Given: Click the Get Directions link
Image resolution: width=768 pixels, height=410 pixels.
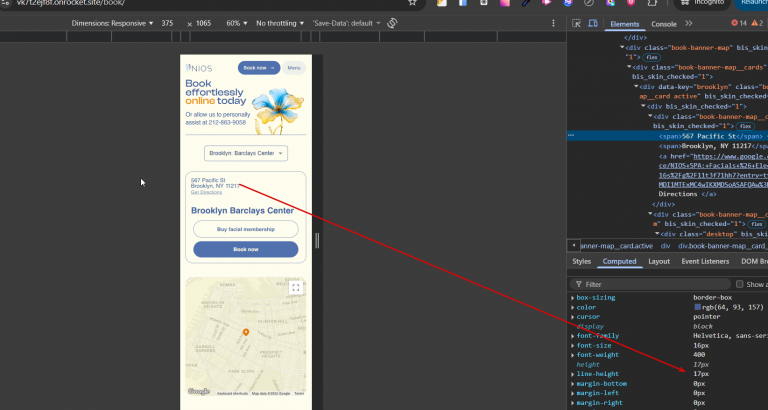Looking at the screenshot, I should click(x=206, y=193).
